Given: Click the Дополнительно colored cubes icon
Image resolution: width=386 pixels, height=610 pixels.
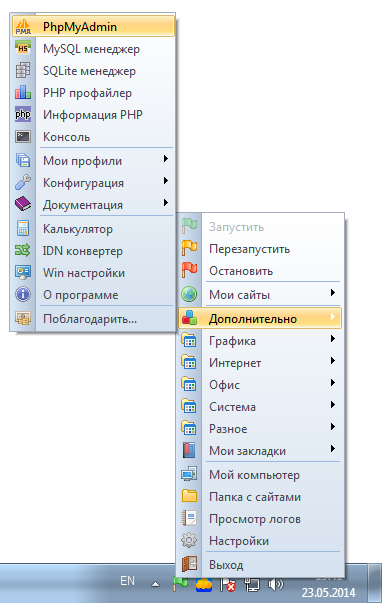Looking at the screenshot, I should [189, 318].
